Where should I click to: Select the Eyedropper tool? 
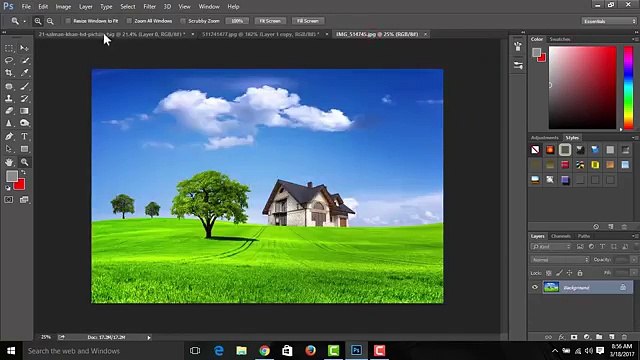pos(24,73)
